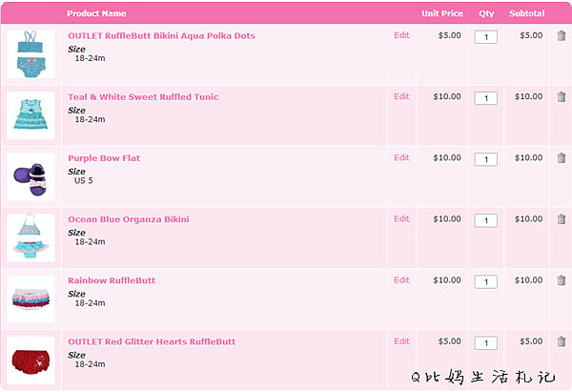Edit the Ocean Blue Organza Bikini entry

[x=401, y=219]
